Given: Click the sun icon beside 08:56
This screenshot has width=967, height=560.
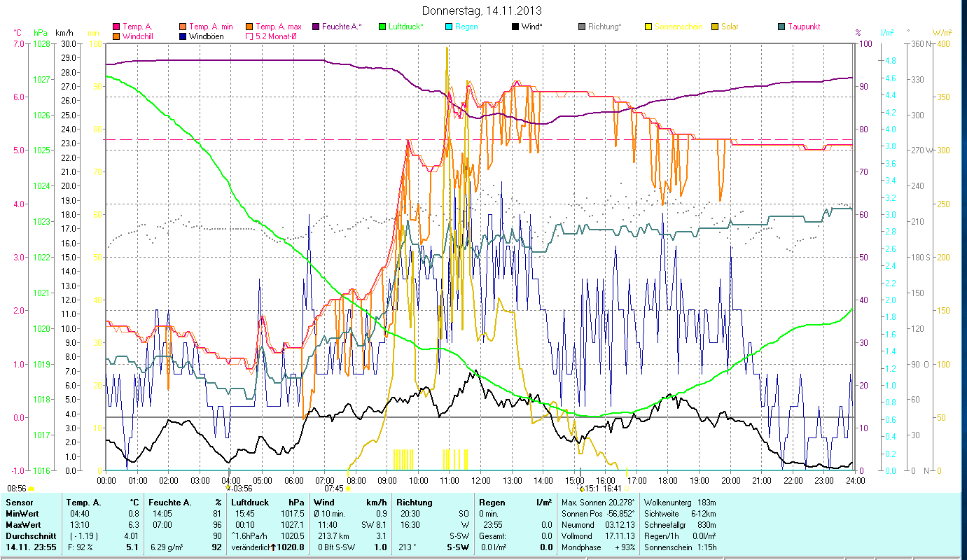Looking at the screenshot, I should tap(32, 488).
